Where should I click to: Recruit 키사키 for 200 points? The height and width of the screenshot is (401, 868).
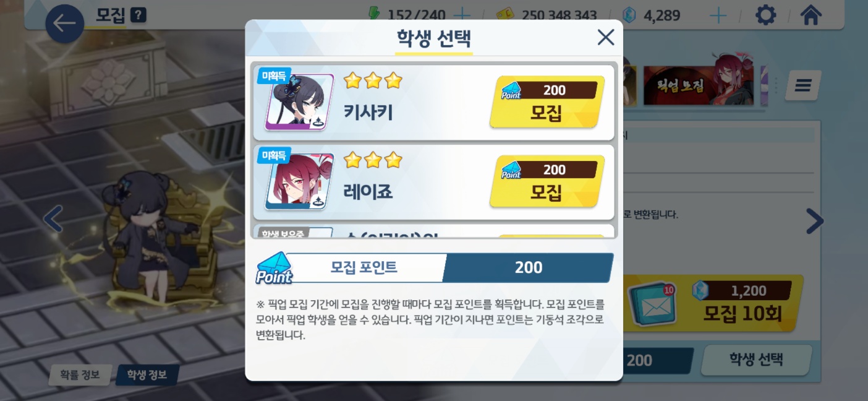pos(547,102)
